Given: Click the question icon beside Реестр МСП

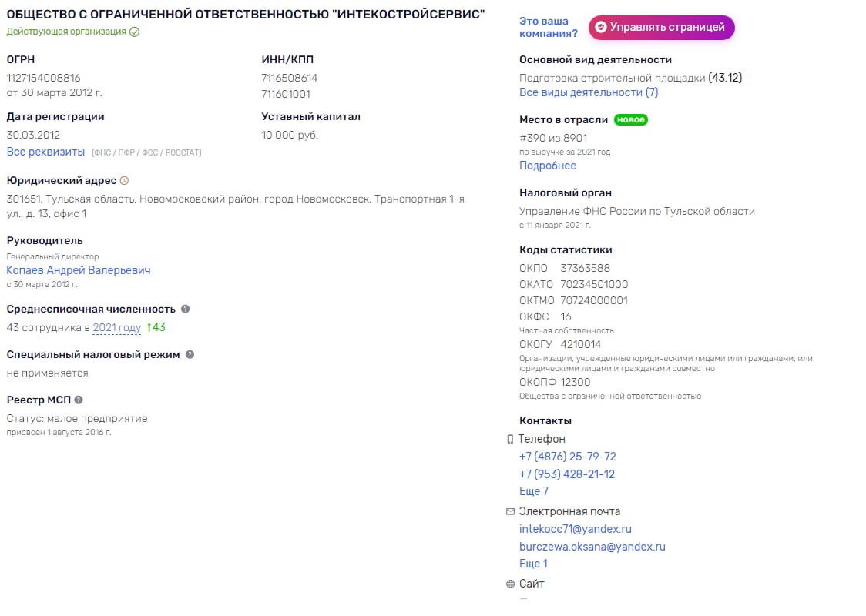Looking at the screenshot, I should (x=79, y=400).
